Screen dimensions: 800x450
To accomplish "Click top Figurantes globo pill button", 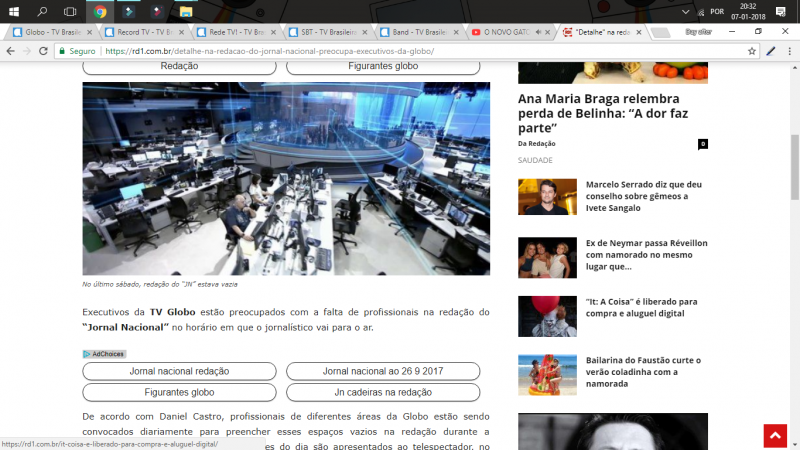I will (383, 67).
